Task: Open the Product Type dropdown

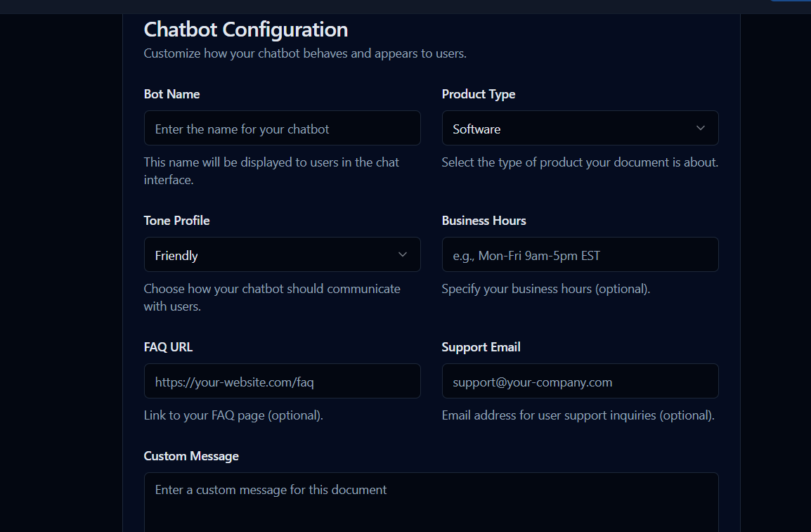Action: pyautogui.click(x=580, y=128)
